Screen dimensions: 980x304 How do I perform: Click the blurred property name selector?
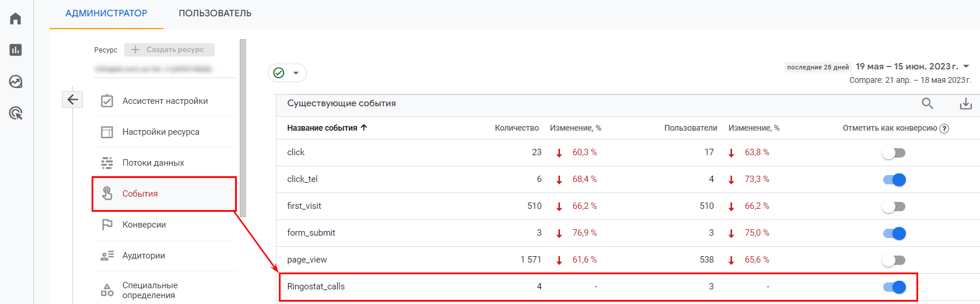point(153,69)
